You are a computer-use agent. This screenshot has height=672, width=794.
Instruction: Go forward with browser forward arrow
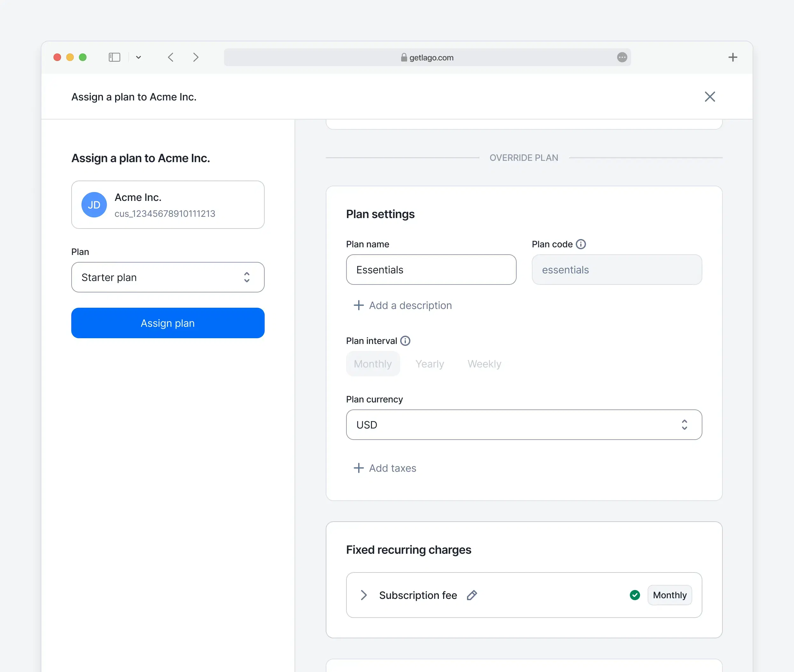click(196, 57)
